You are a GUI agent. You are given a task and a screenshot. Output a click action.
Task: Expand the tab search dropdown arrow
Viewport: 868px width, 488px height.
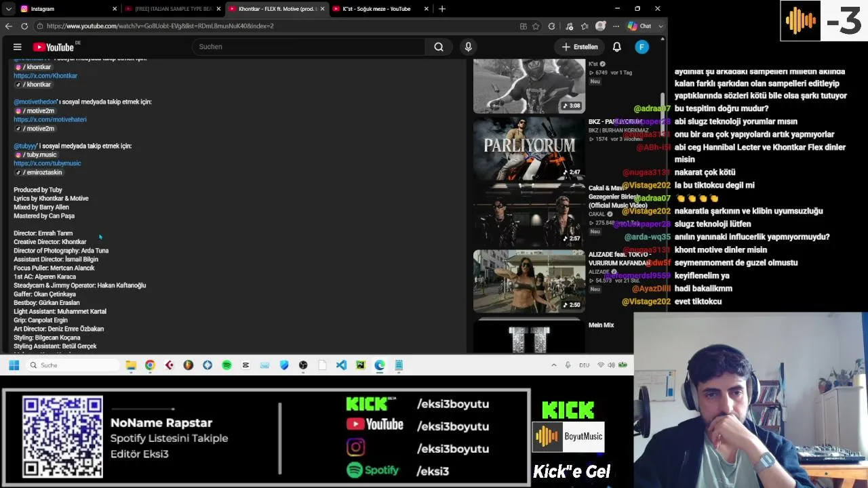click(8, 9)
